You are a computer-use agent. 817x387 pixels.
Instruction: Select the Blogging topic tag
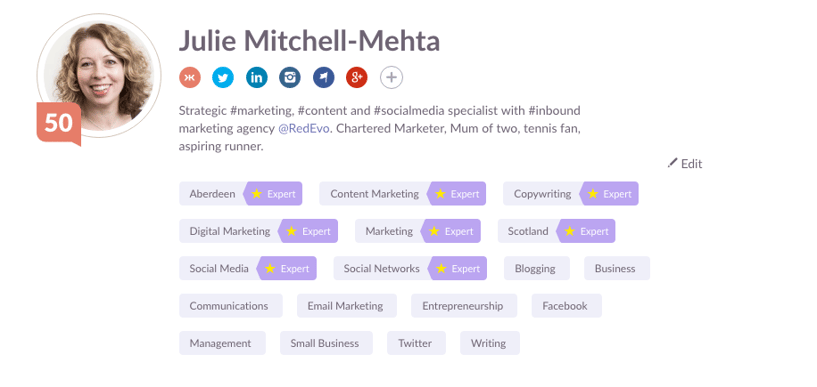[x=537, y=269]
